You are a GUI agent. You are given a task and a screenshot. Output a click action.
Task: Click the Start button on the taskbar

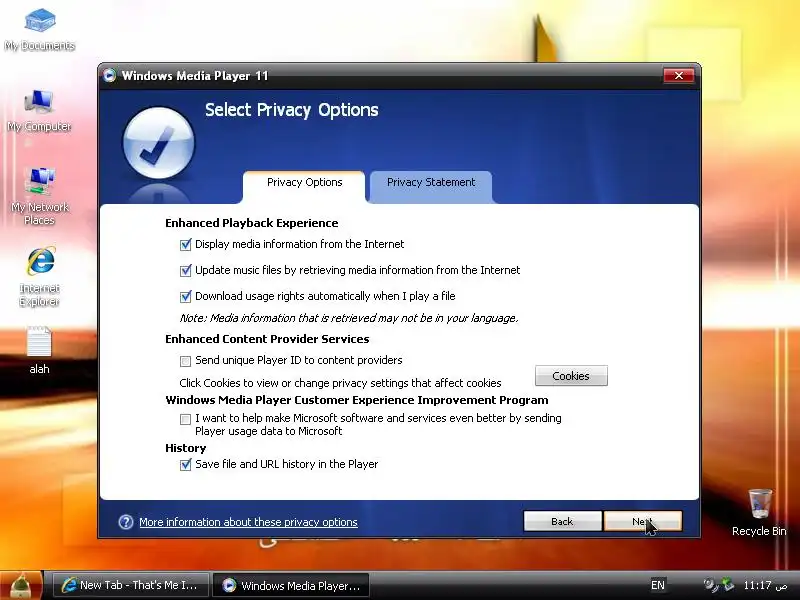pos(21,586)
